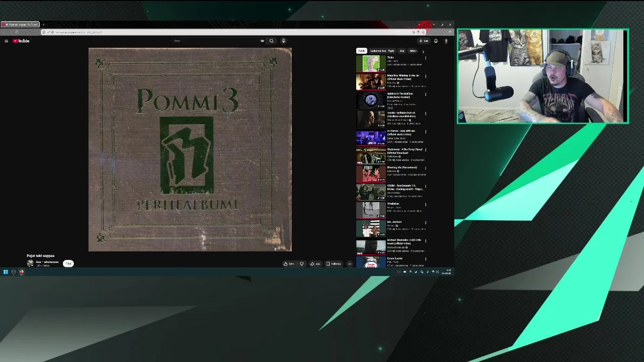Open 'Spiders in the Mailbox' video thumbnail
The image size is (644, 362).
coord(371,100)
